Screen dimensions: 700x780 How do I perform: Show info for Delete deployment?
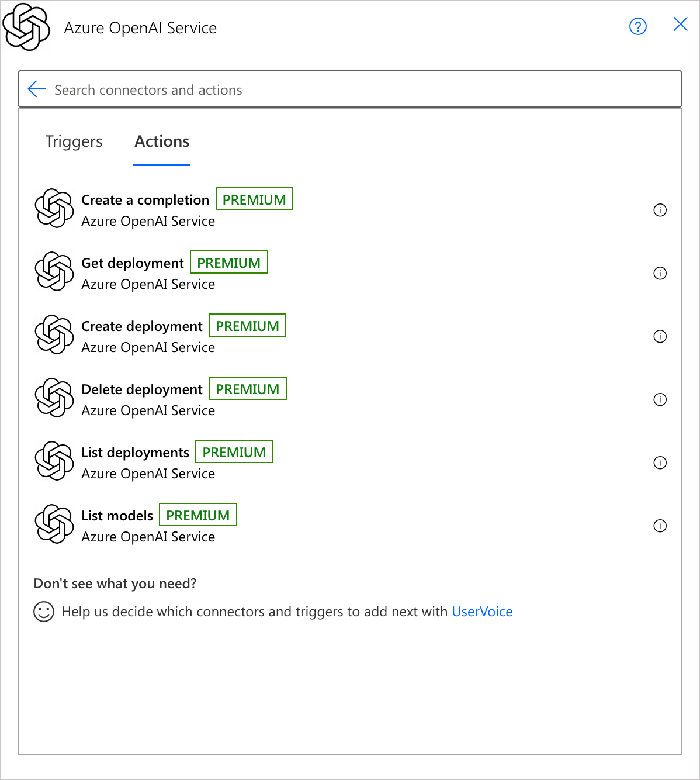pos(660,399)
